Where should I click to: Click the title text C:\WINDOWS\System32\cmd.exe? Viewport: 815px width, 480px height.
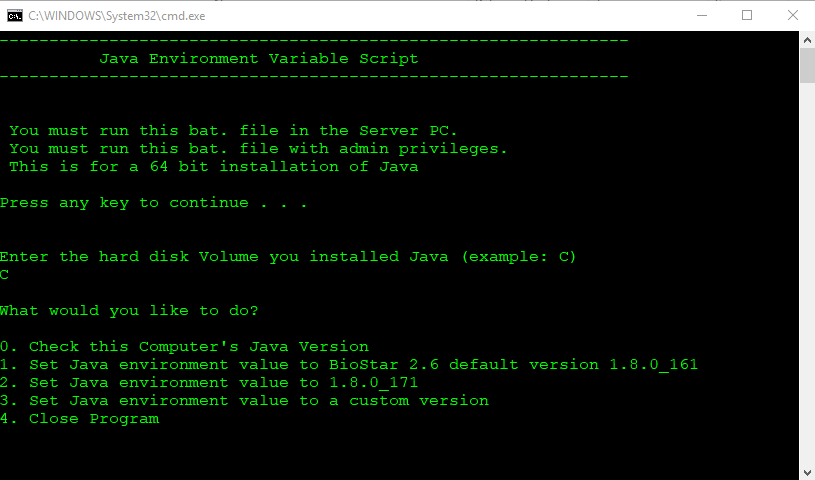(x=117, y=16)
